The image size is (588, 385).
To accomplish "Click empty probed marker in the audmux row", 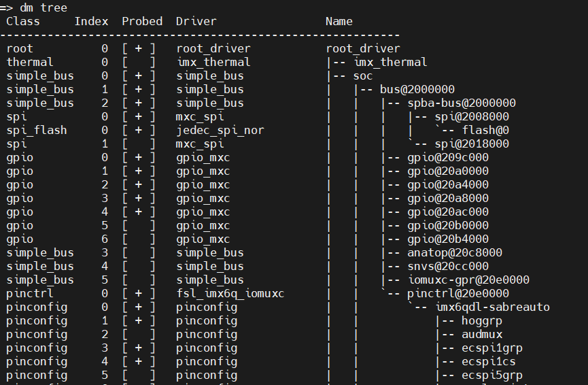I will [x=139, y=335].
